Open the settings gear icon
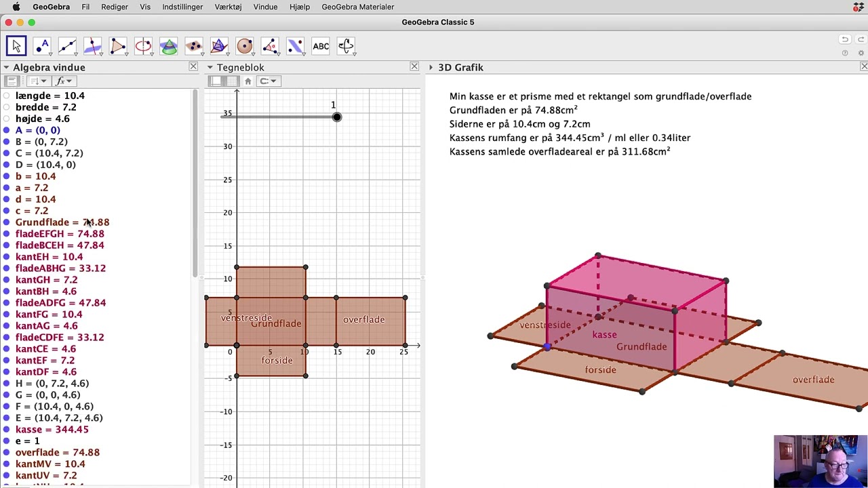This screenshot has width=868, height=488. point(862,53)
